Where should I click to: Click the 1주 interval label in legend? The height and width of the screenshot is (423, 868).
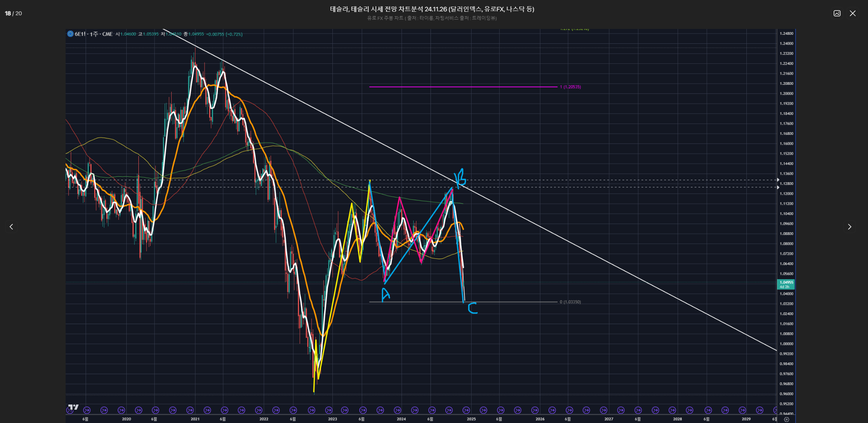pos(94,34)
